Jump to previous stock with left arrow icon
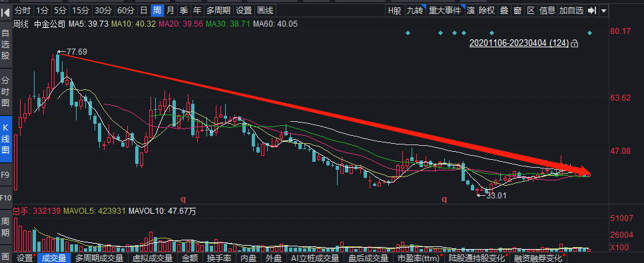 pos(5,13)
